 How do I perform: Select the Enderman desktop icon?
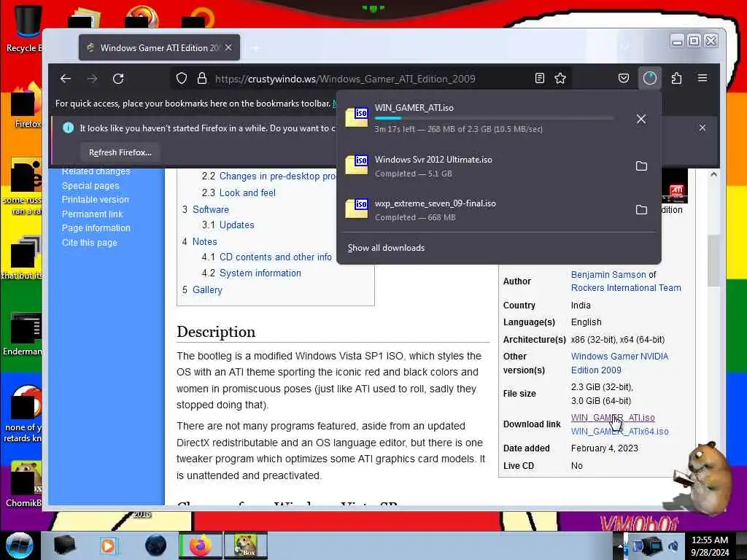point(24,334)
